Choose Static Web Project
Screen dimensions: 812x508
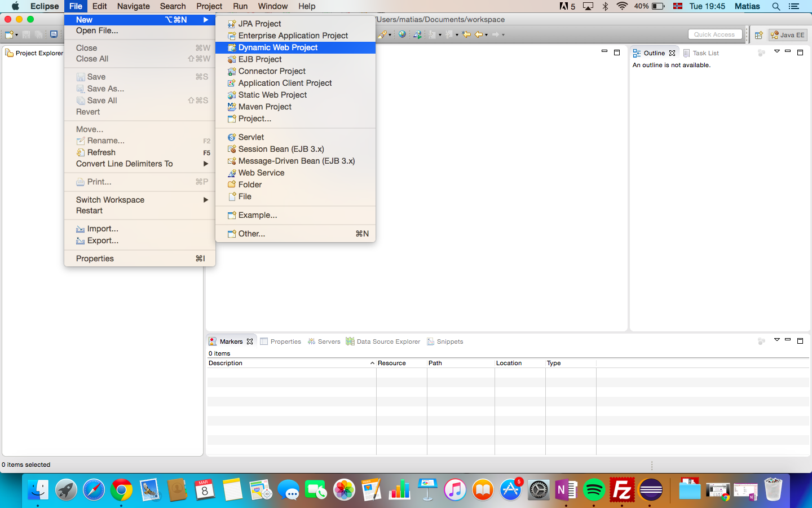coord(295,95)
